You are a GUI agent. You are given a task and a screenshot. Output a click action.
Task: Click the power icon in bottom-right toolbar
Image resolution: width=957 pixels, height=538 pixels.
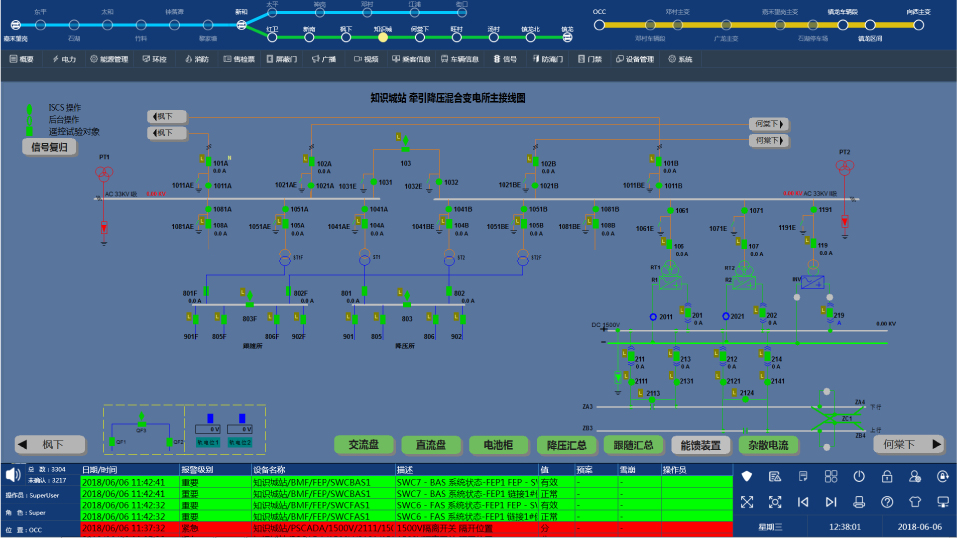tap(859, 475)
